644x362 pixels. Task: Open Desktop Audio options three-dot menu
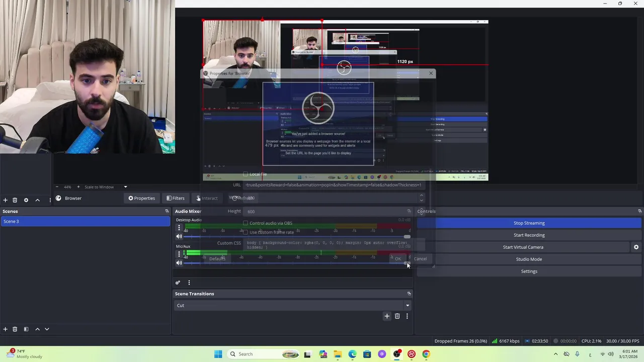(179, 228)
